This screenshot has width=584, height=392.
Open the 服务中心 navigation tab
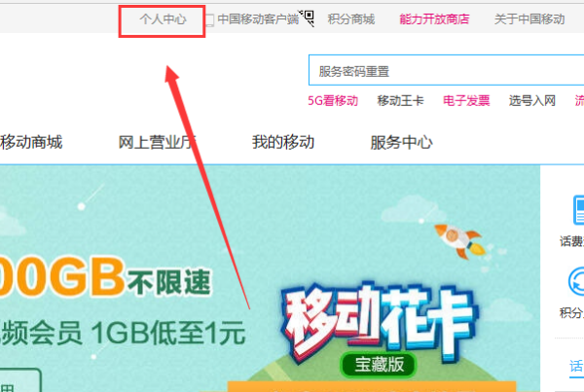401,142
